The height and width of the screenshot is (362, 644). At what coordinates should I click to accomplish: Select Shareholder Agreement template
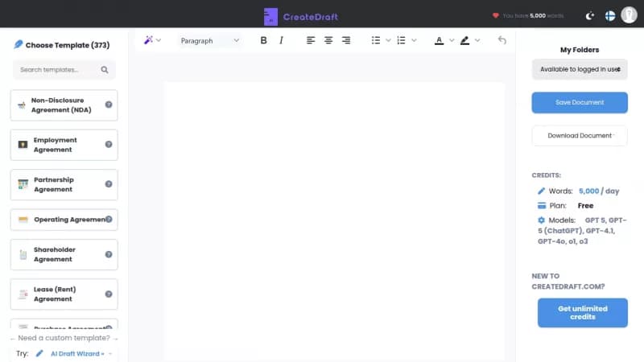coord(64,254)
